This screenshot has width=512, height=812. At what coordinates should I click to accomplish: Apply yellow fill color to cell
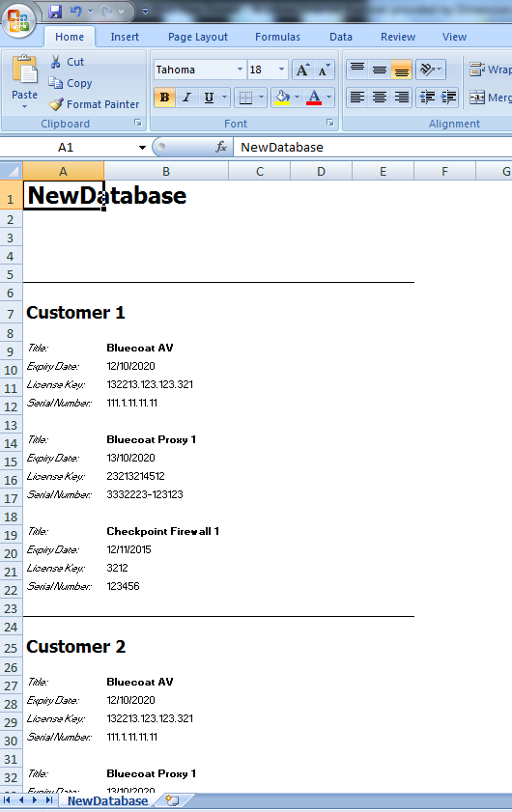282,97
